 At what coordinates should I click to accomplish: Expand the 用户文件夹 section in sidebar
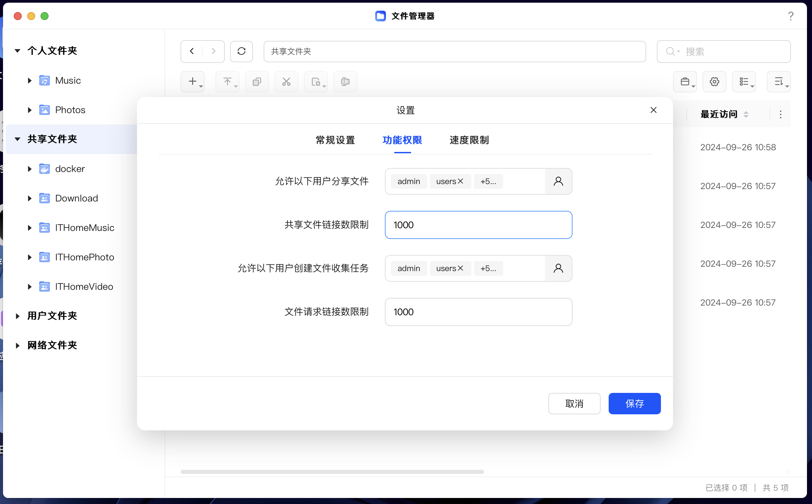[x=17, y=316]
